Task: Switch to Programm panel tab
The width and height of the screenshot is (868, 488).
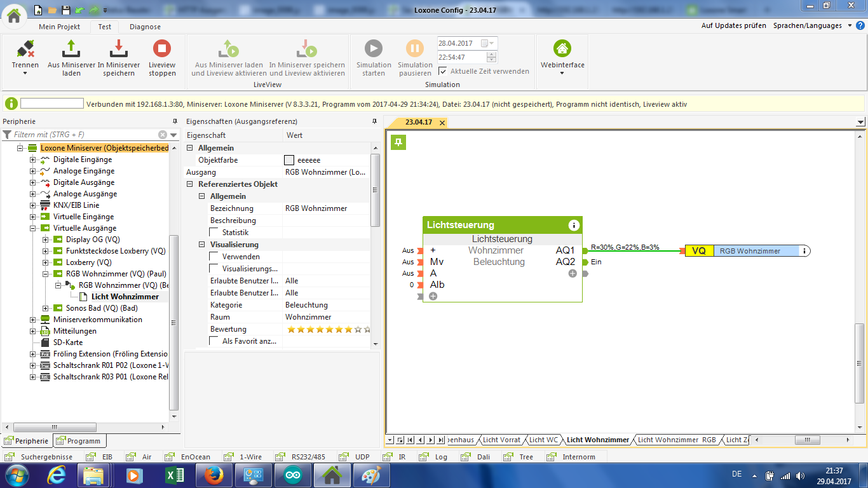Action: tap(79, 441)
